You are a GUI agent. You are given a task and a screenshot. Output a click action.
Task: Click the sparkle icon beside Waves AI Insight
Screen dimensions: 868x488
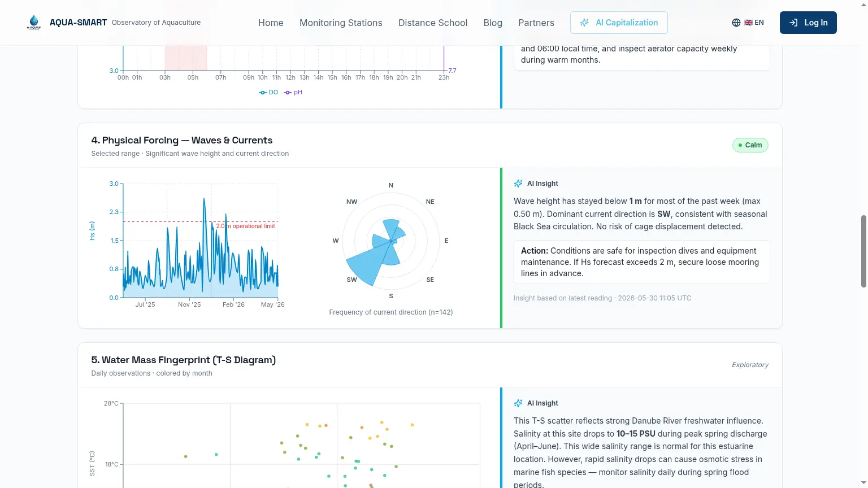518,184
